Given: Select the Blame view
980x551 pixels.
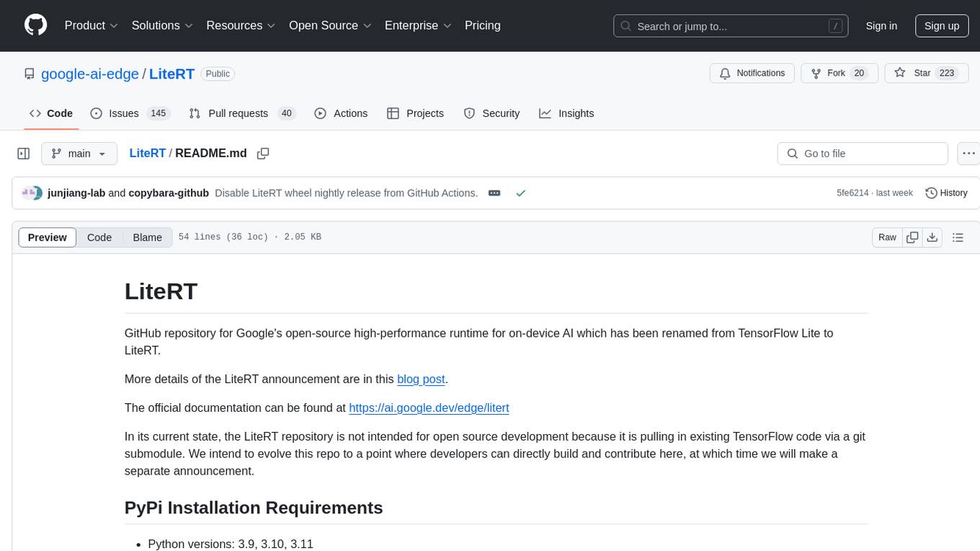Looking at the screenshot, I should 148,237.
